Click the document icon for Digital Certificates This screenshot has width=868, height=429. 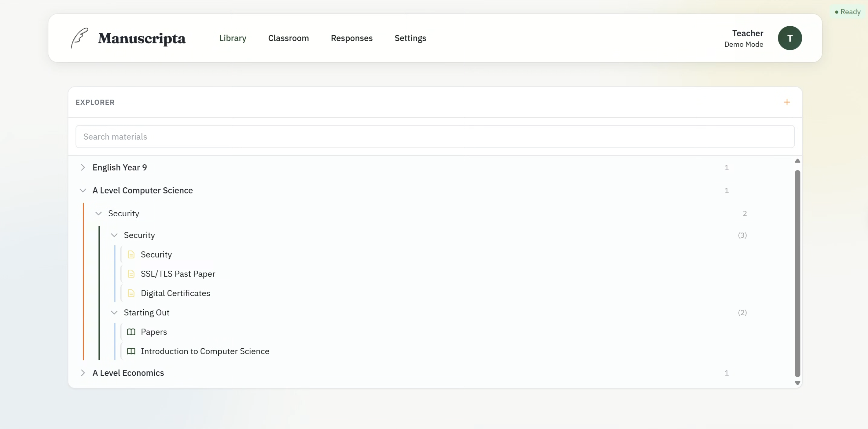pyautogui.click(x=131, y=293)
